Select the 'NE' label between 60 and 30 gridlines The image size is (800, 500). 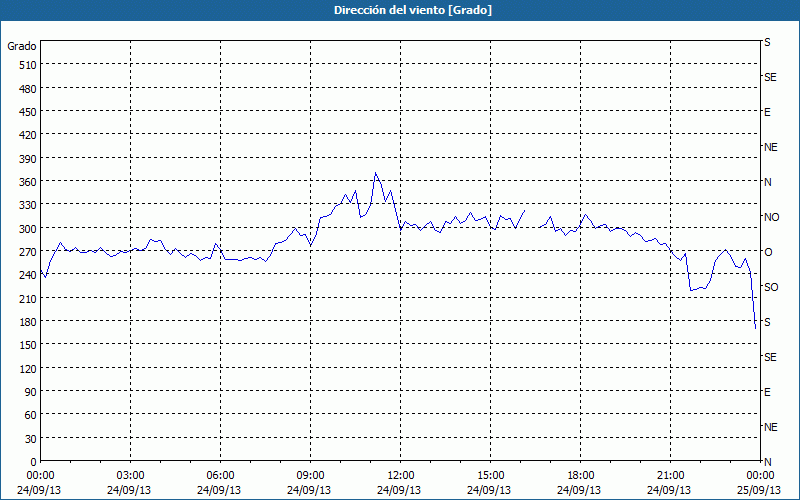coord(770,427)
